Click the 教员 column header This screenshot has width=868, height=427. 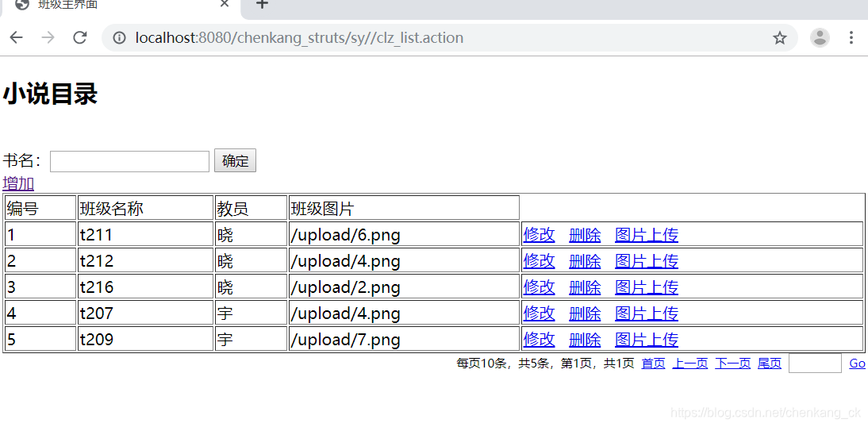[x=251, y=208]
